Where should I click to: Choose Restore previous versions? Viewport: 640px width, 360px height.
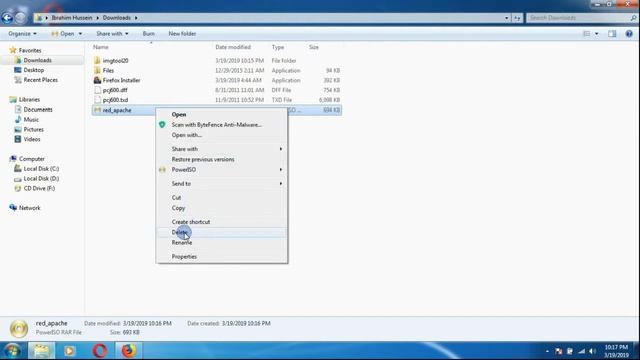pyautogui.click(x=222, y=159)
